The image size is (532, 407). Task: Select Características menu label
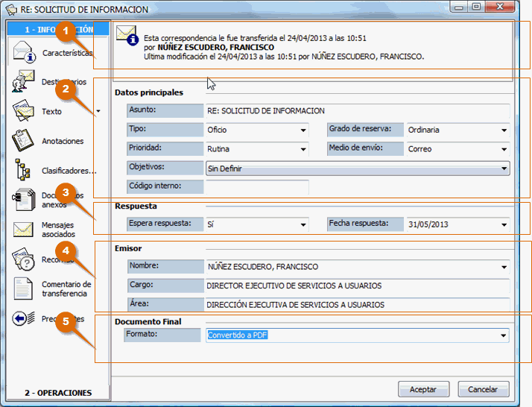68,53
